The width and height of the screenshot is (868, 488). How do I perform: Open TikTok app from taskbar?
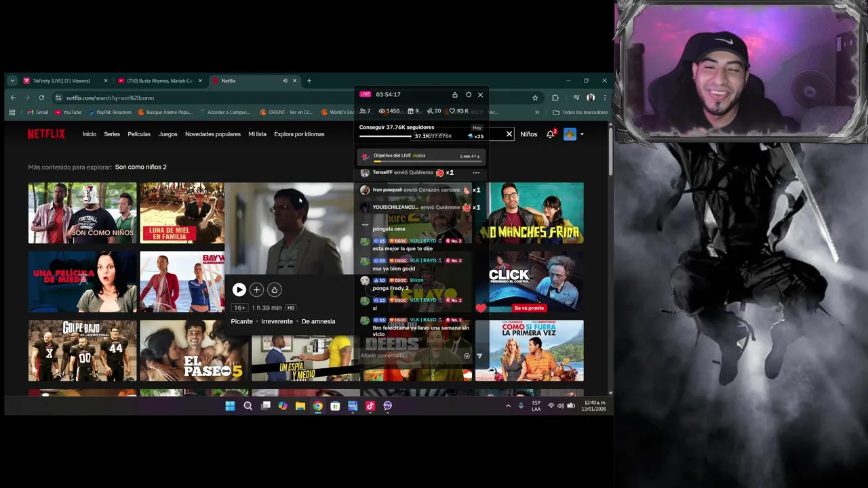click(370, 406)
